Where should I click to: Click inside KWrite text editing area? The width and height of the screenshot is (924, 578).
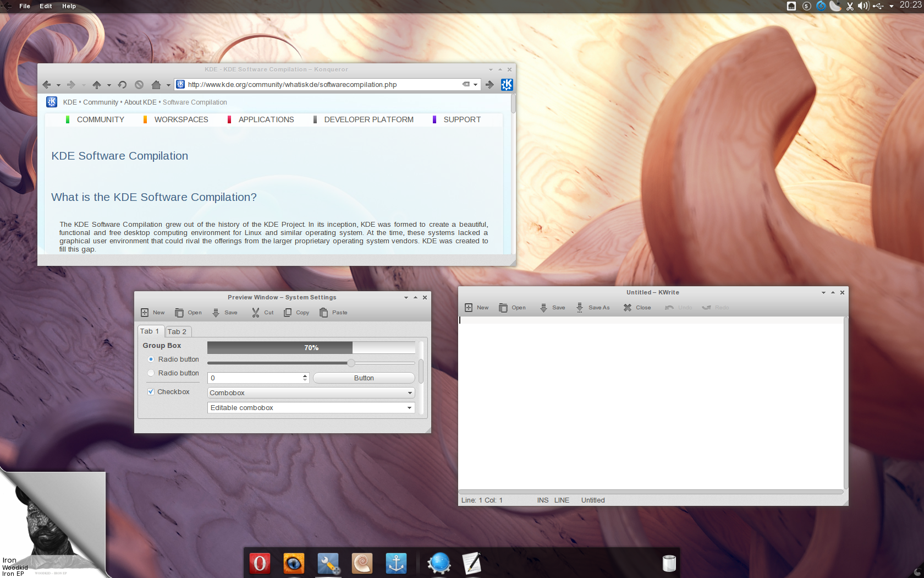coord(651,403)
